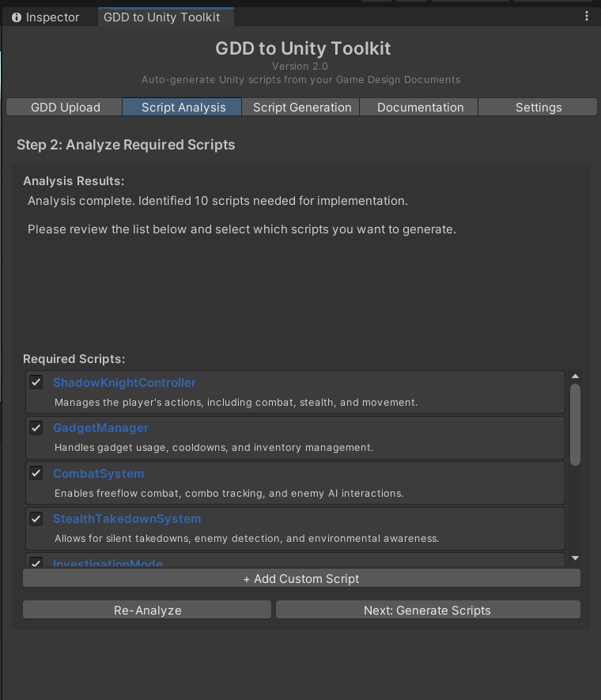Select the Script Analysis tab
The image size is (601, 700).
point(183,108)
